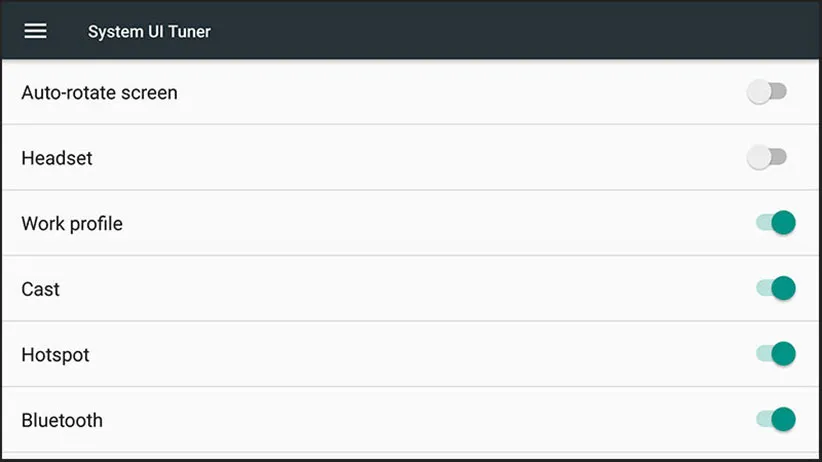Disable the Work profile switch
Screen dimensions: 822x462
point(775,223)
